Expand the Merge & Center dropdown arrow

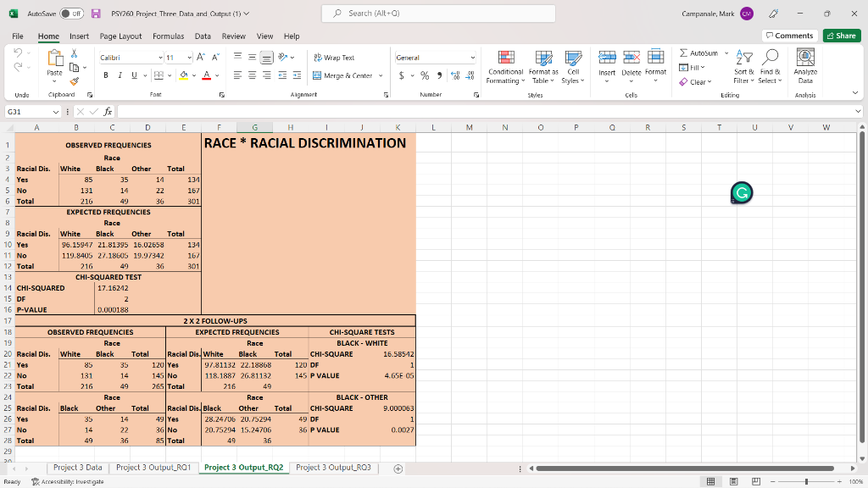click(x=381, y=75)
